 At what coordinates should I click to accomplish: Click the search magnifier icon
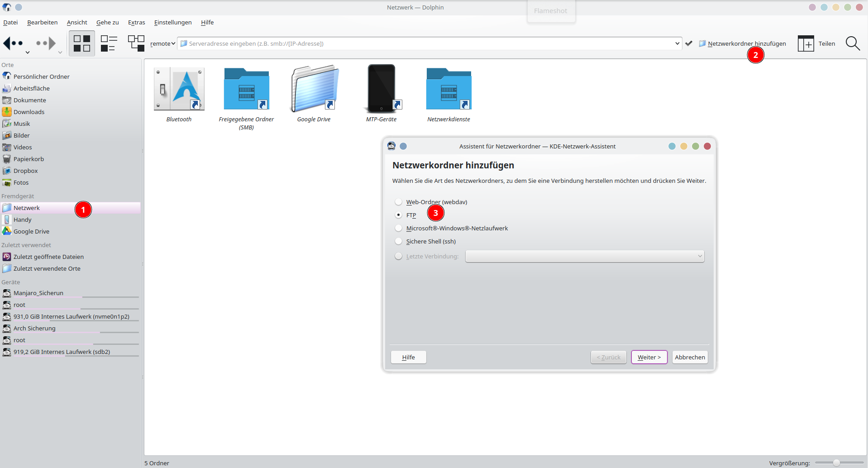[x=853, y=43]
